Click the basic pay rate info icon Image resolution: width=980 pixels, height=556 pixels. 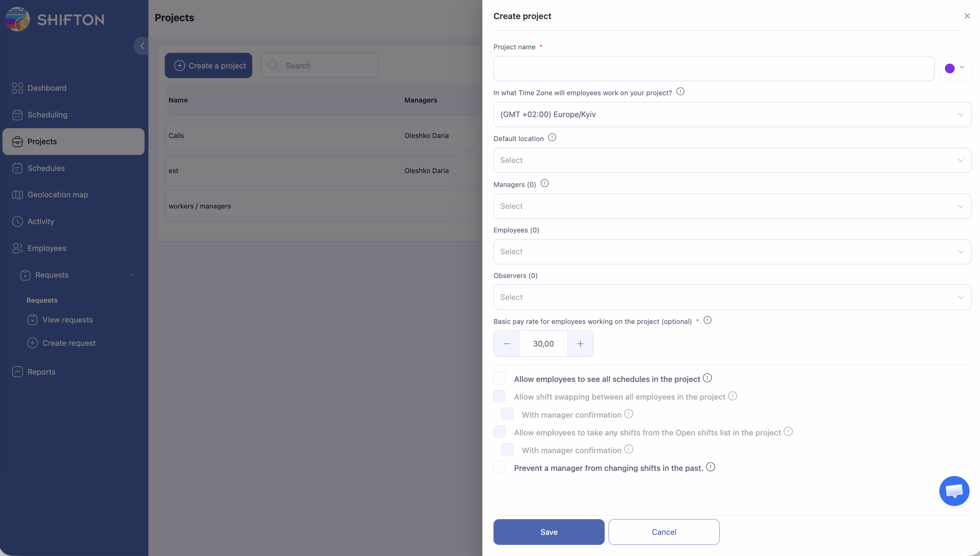[x=707, y=320]
